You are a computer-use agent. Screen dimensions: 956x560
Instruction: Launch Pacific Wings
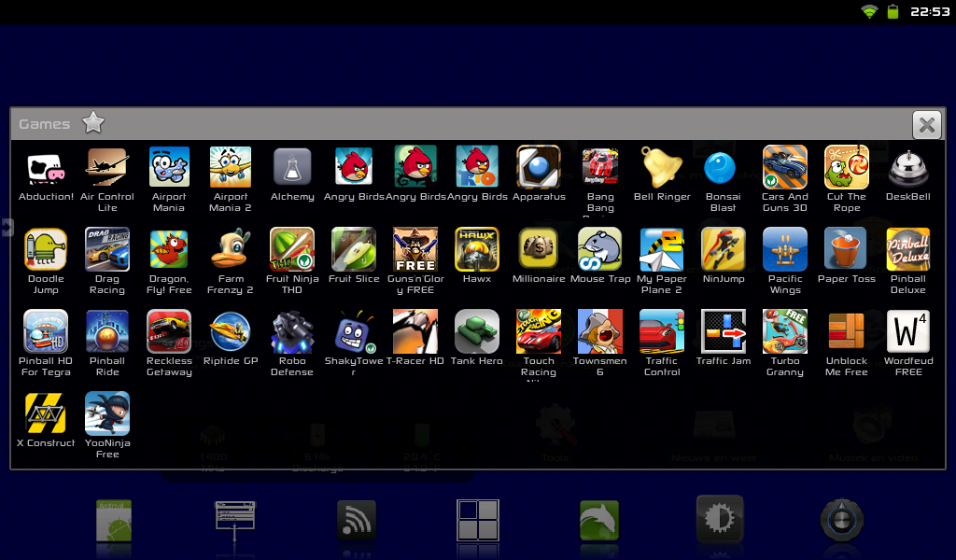pos(784,249)
